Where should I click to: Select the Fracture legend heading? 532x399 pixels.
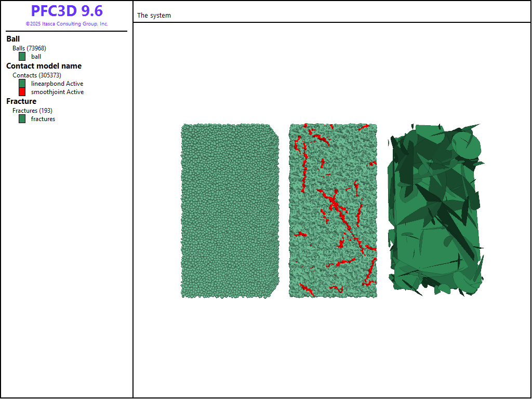pos(21,101)
